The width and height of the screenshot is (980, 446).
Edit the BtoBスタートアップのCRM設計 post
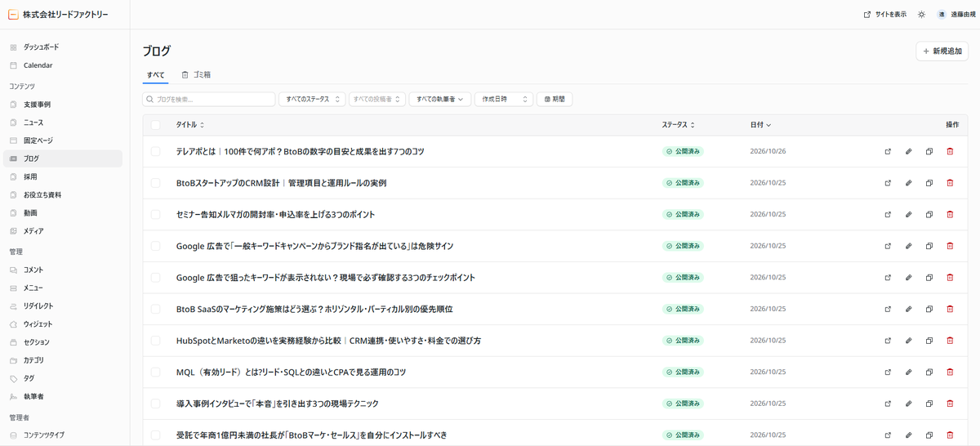tap(908, 183)
